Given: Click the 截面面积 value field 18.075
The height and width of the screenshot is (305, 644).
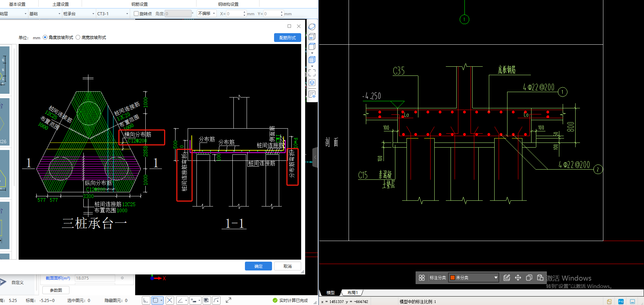Looking at the screenshot, I should tap(95, 278).
